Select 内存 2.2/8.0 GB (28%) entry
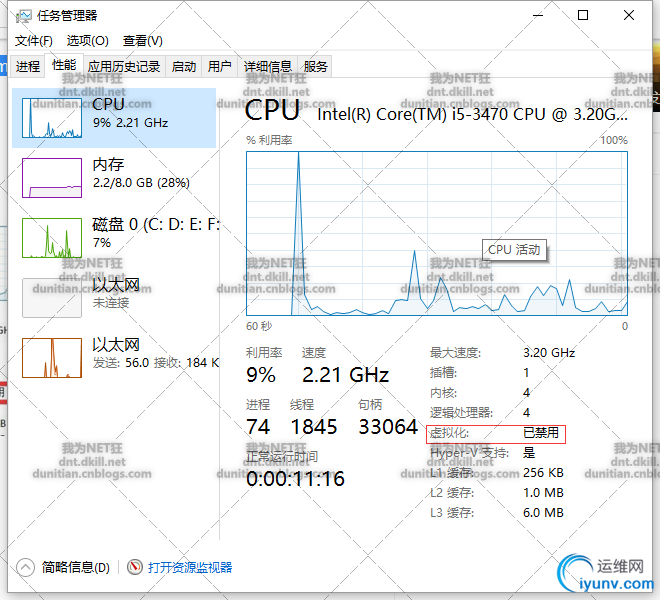This screenshot has width=660, height=600. point(114,178)
